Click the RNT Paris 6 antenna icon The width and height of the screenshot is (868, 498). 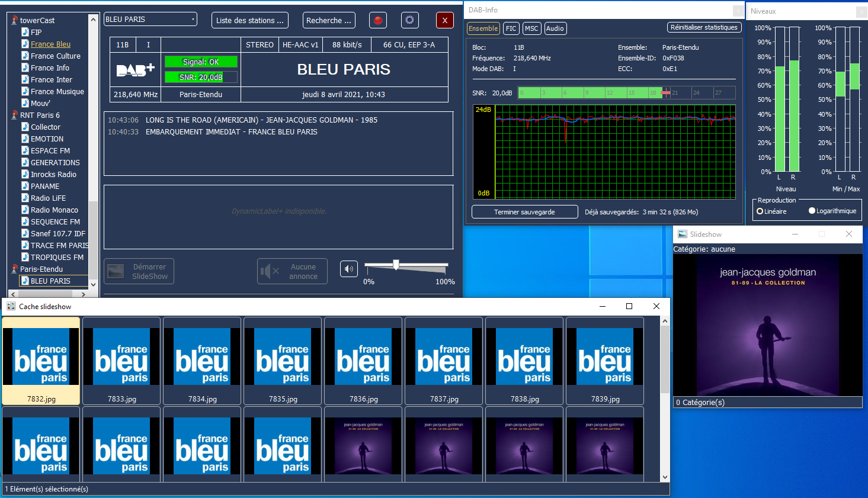click(14, 115)
